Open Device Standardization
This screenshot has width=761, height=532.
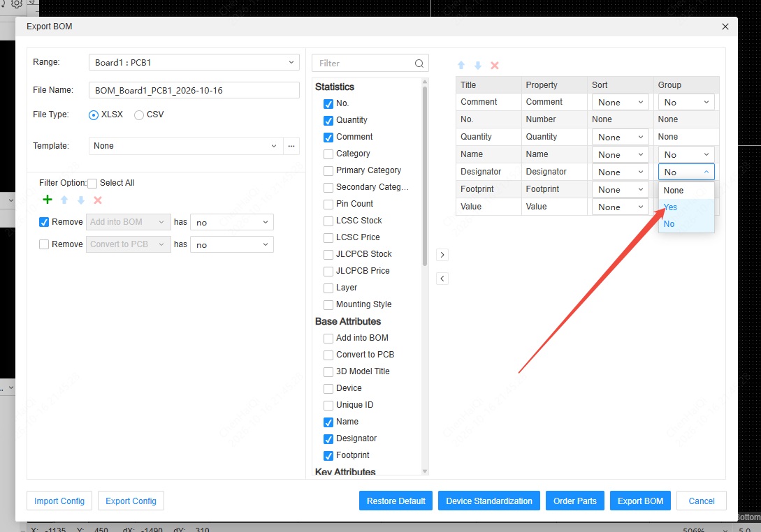click(x=489, y=501)
